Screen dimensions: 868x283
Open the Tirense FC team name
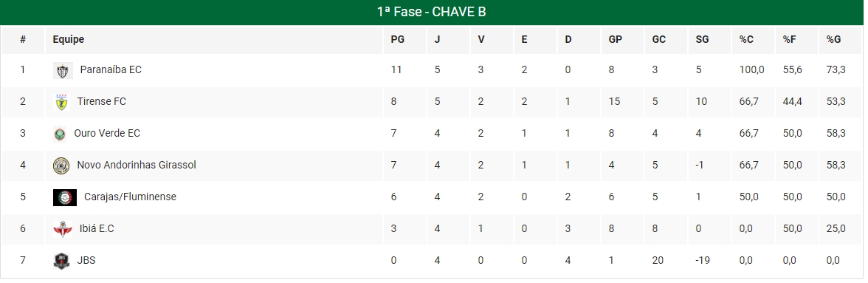tap(102, 102)
